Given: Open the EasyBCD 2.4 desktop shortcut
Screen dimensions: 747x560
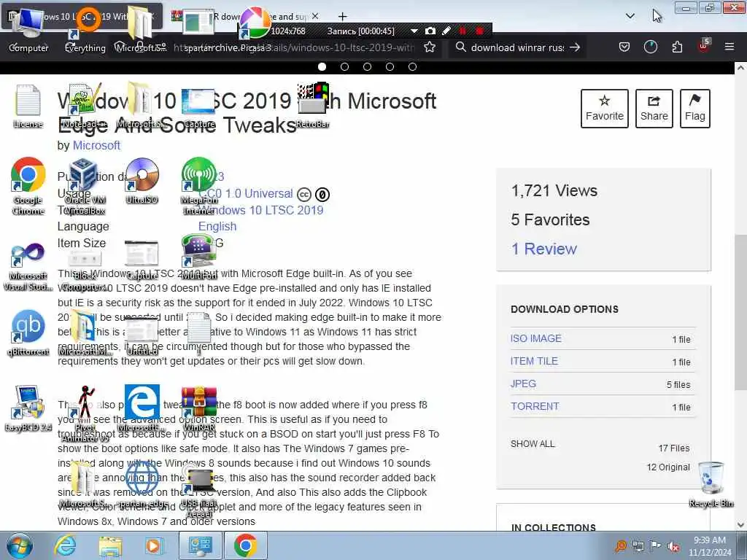Looking at the screenshot, I should coord(28,408).
